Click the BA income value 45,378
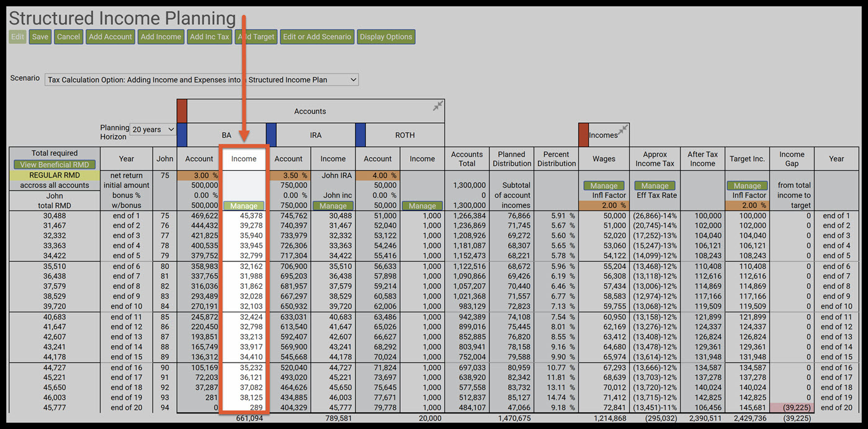868x429 pixels. (x=252, y=215)
